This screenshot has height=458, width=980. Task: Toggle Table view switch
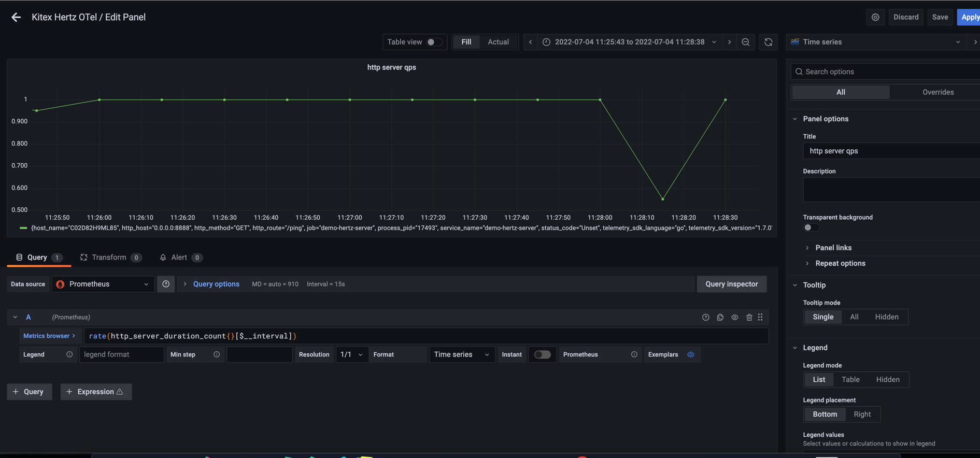pyautogui.click(x=434, y=42)
